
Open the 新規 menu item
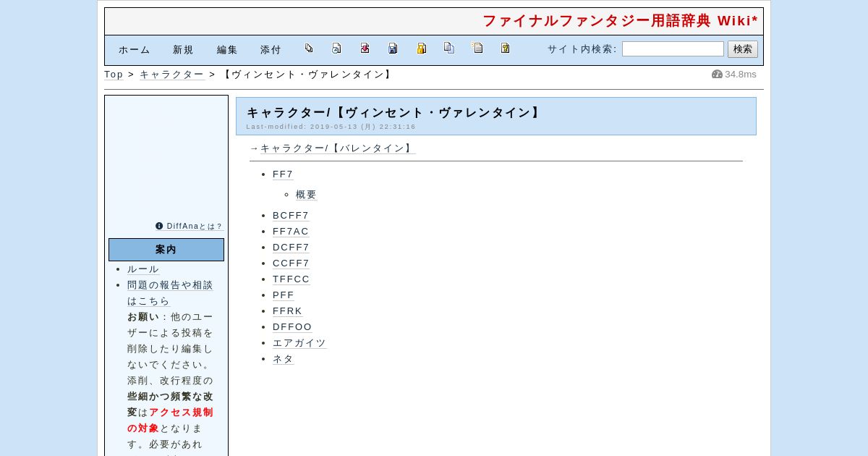click(183, 50)
